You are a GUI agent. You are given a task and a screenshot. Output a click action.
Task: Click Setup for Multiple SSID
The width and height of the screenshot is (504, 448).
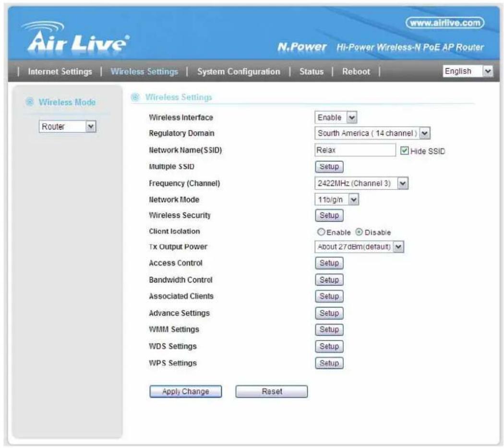pyautogui.click(x=329, y=166)
